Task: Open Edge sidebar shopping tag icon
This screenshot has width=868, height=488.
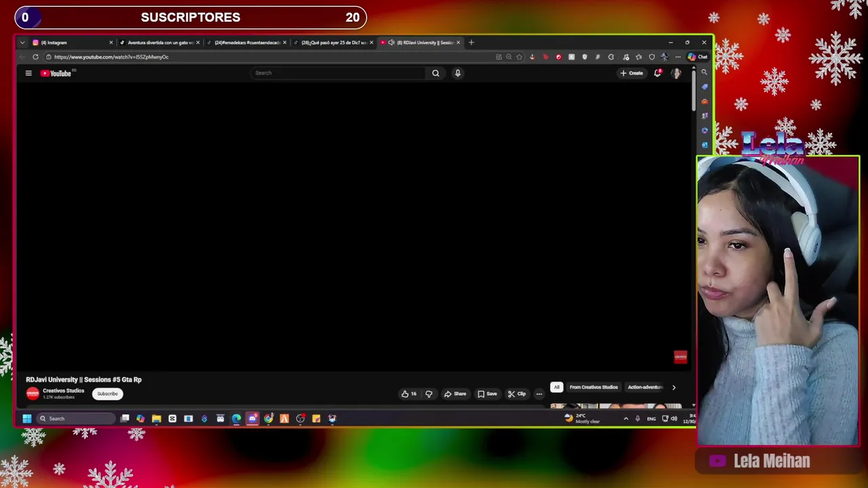Action: coord(705,87)
